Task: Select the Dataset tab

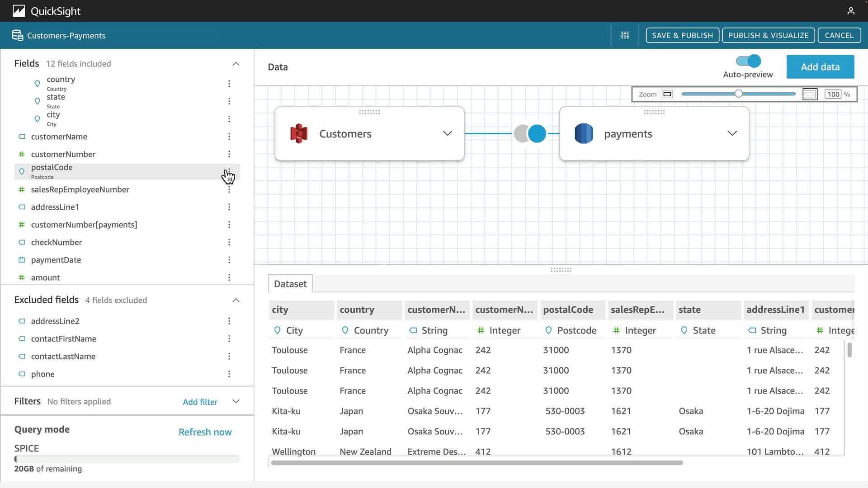Action: (x=290, y=284)
